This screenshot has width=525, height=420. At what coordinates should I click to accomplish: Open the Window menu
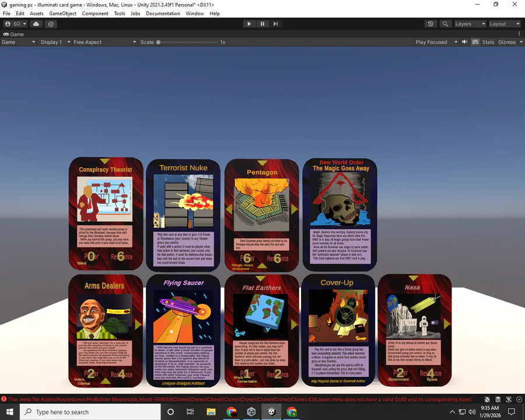194,13
